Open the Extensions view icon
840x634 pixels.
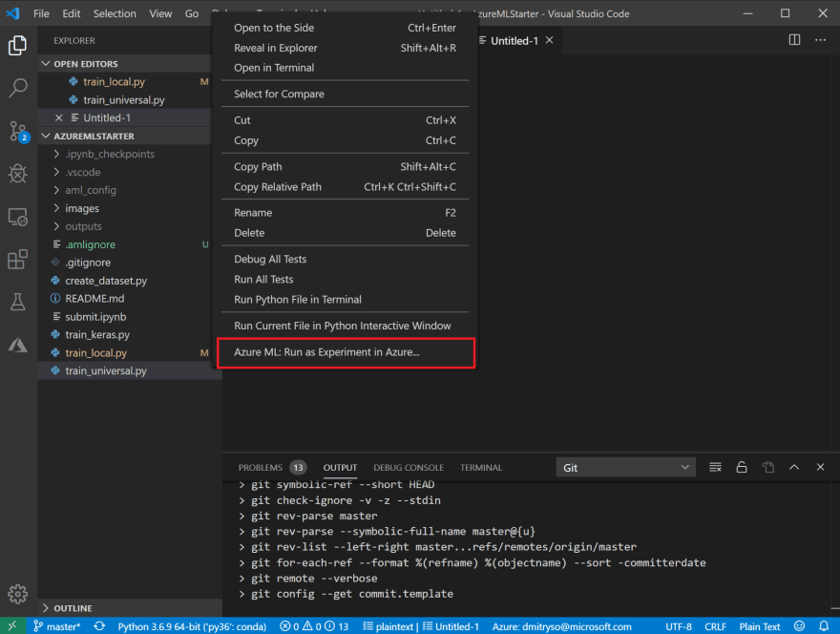[18, 260]
